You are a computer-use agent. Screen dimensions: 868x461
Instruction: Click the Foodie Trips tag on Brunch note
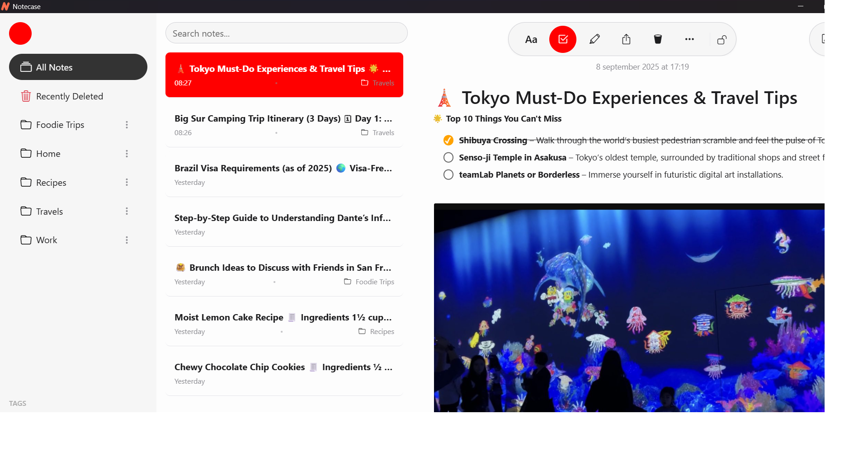point(369,282)
